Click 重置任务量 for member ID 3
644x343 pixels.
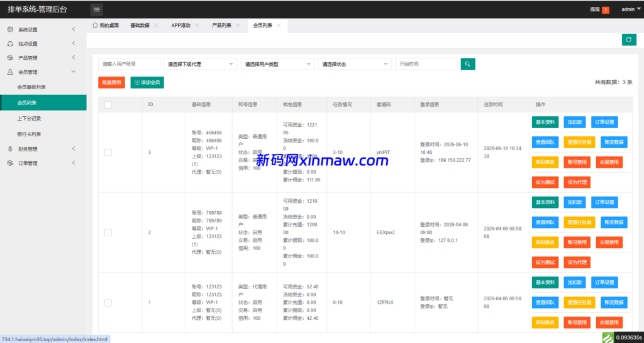[579, 142]
